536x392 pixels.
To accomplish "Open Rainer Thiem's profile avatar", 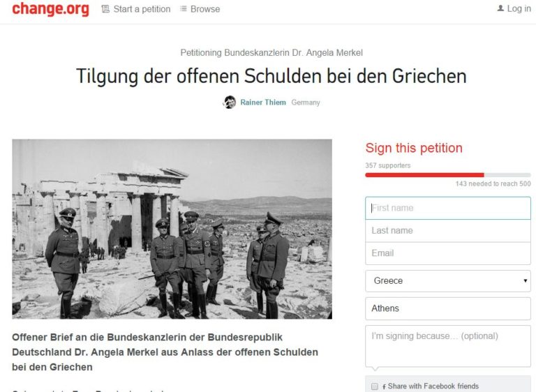I will pyautogui.click(x=230, y=103).
